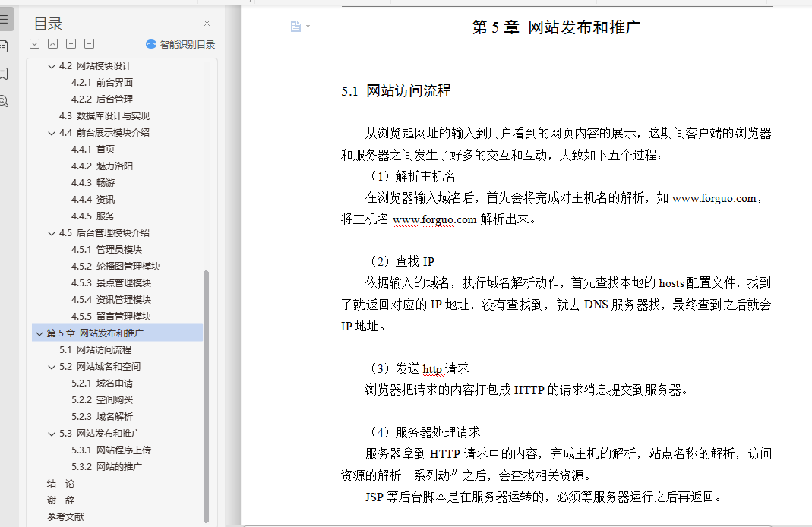Go to 4.3 数据库设计与实现
This screenshot has width=812, height=527.
point(104,116)
